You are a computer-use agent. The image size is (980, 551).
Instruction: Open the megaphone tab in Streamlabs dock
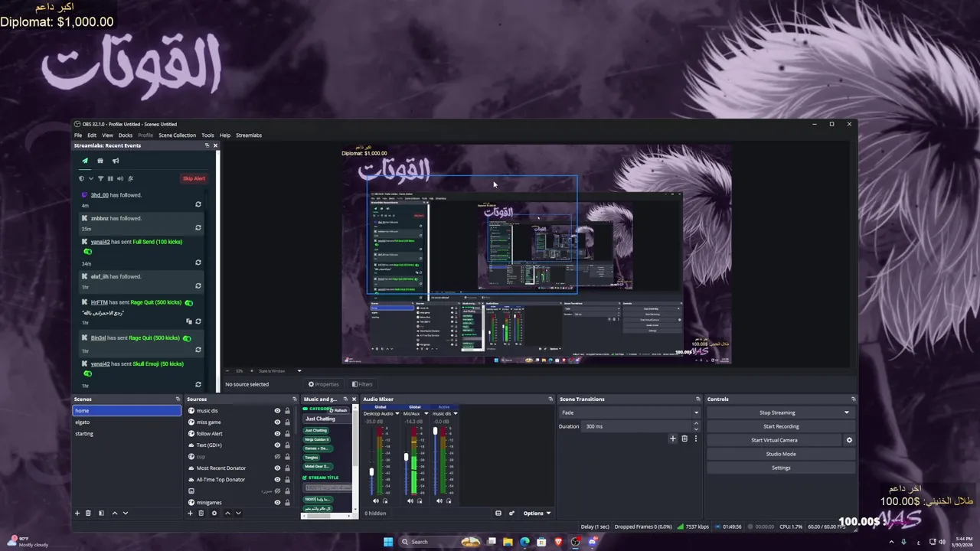point(116,161)
